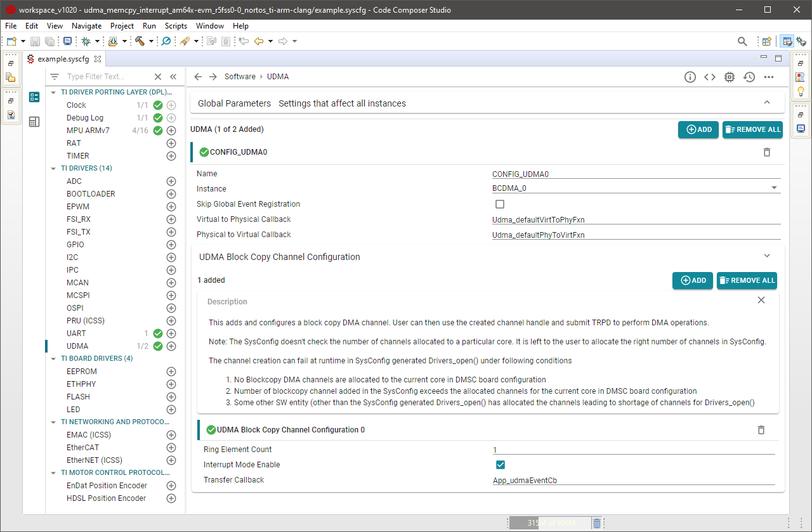
Task: Collapse the Global Parameters section
Action: pos(766,101)
